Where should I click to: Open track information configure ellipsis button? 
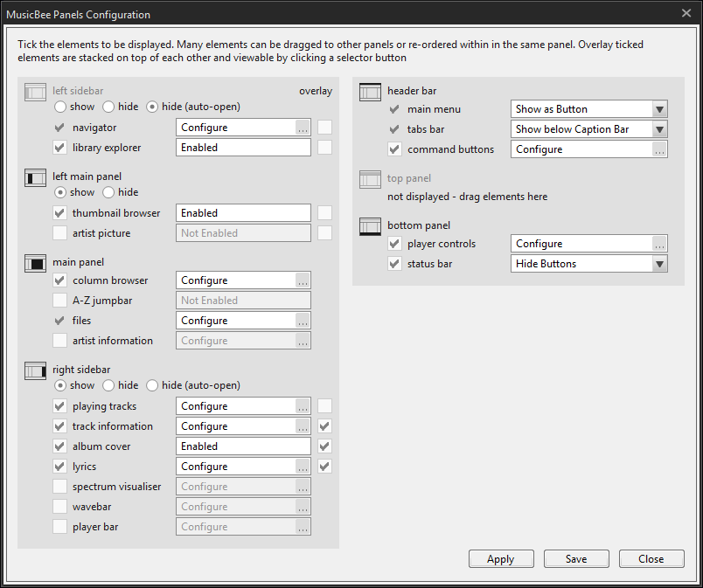(x=303, y=426)
